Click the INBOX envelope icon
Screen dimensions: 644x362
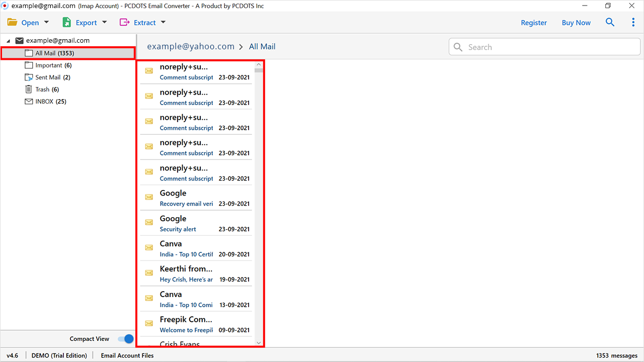[x=29, y=102]
